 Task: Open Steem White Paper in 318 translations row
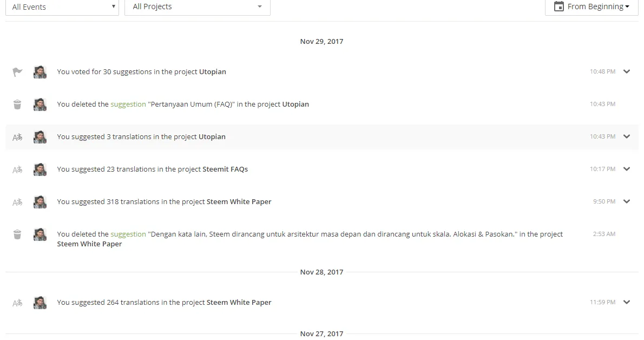tap(239, 202)
